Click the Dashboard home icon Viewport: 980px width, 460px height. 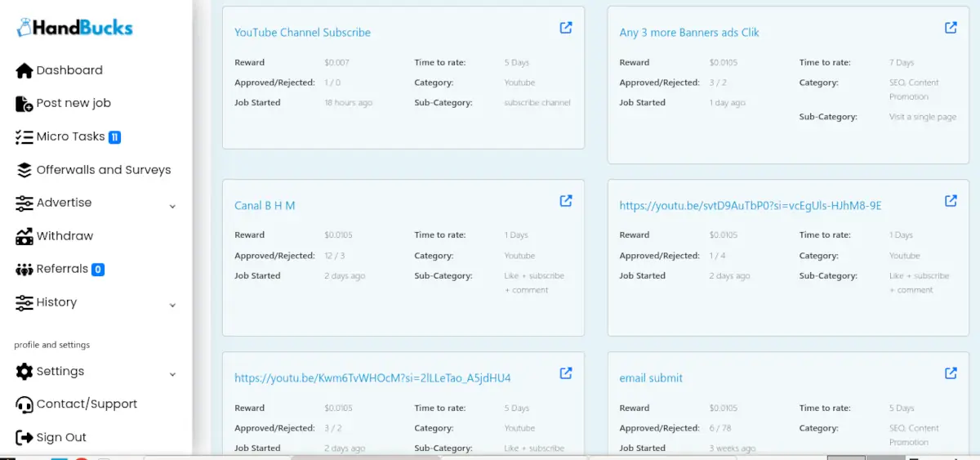tap(24, 71)
